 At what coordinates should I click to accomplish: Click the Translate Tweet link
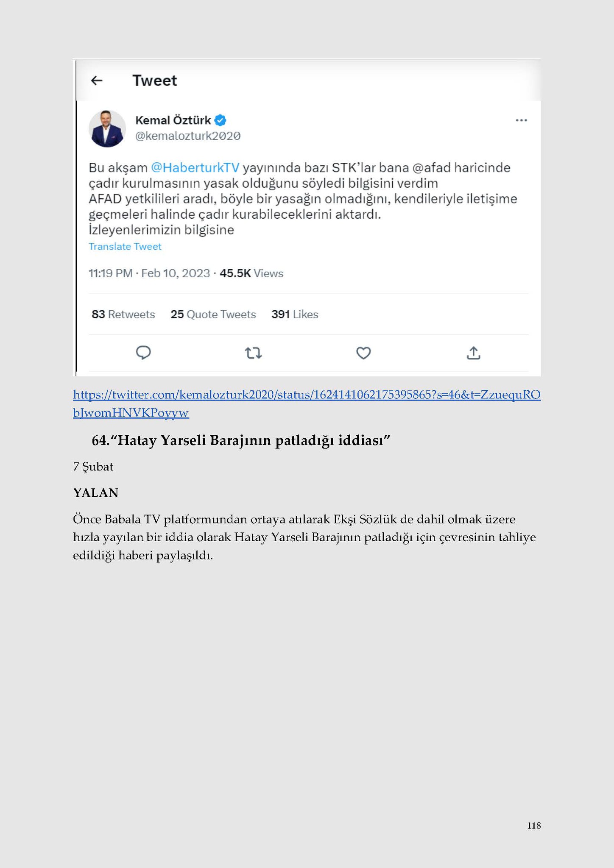pos(125,247)
